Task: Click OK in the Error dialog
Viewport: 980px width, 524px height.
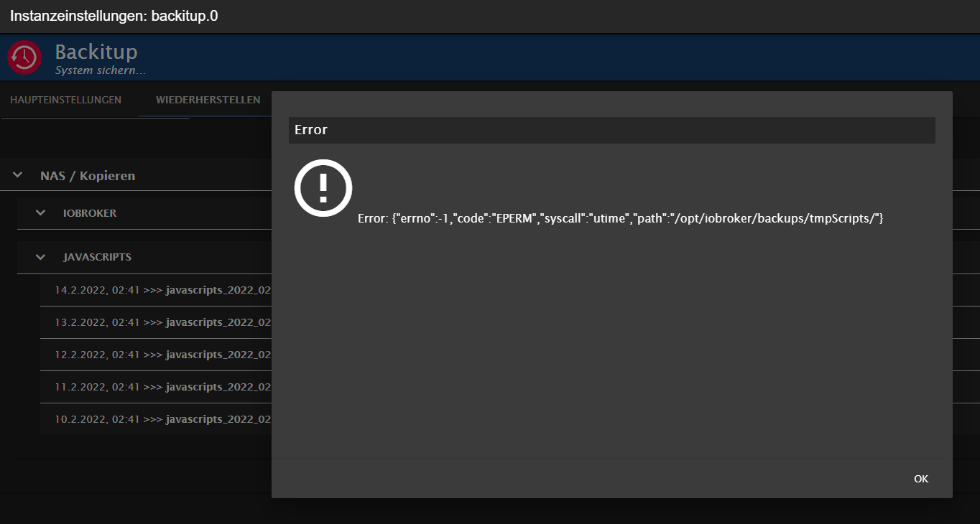Action: click(x=921, y=479)
